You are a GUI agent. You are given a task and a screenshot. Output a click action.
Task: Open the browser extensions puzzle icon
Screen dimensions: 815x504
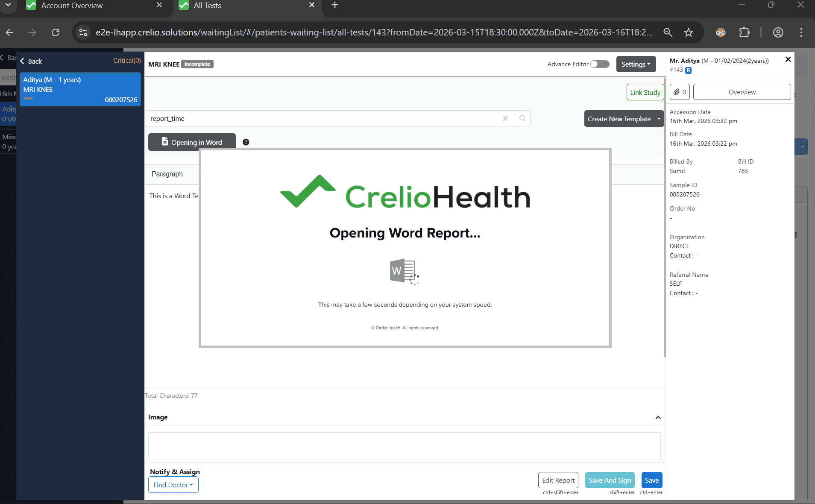tap(744, 32)
